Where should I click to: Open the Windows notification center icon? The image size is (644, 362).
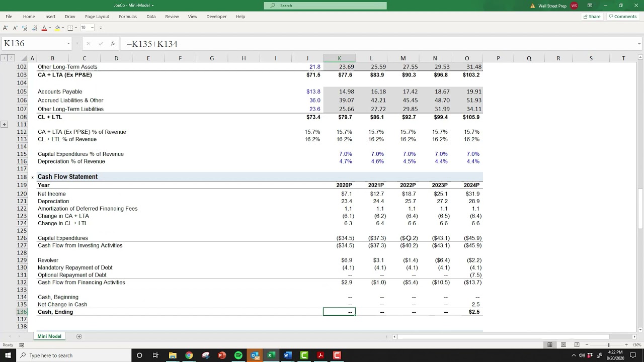[633, 355]
